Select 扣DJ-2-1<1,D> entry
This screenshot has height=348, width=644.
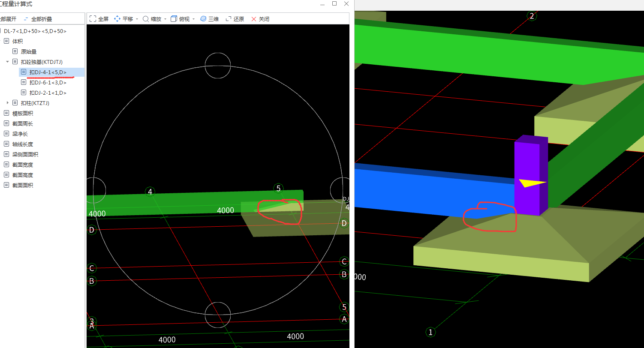48,93
